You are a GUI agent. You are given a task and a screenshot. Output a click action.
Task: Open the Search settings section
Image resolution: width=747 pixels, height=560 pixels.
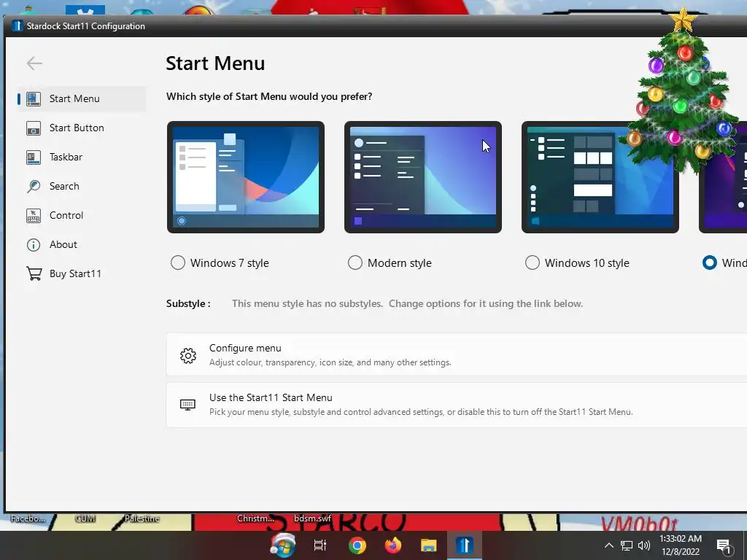(82, 186)
